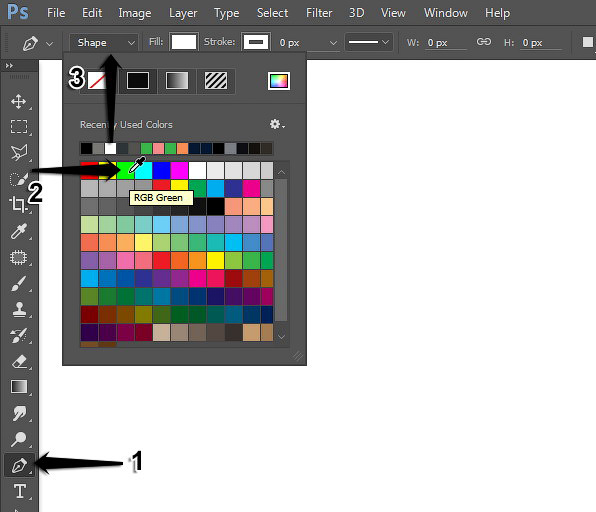
Task: Select the Rectangular Marquee tool
Action: click(19, 127)
